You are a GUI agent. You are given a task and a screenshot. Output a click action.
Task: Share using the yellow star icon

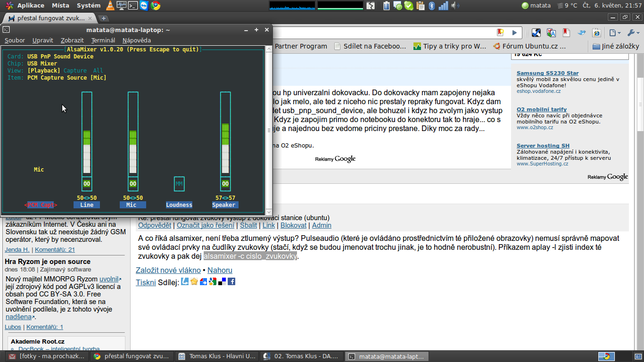tap(194, 281)
